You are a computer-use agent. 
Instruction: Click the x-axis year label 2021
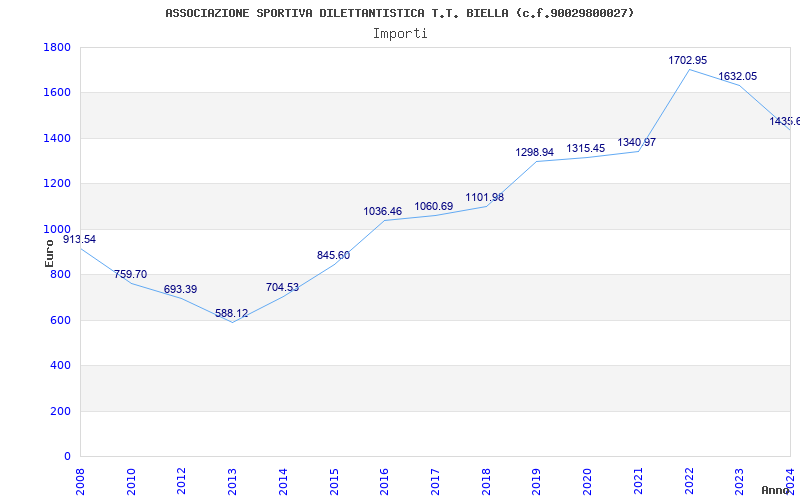tap(638, 482)
